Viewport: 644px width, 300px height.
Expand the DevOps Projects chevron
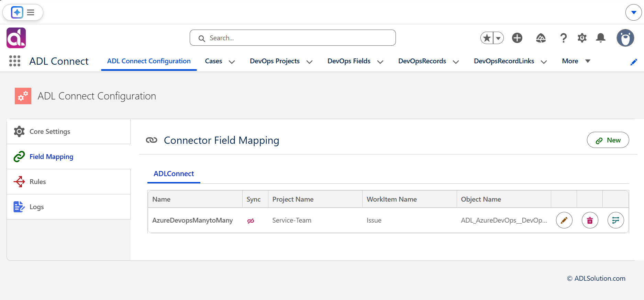[310, 62]
